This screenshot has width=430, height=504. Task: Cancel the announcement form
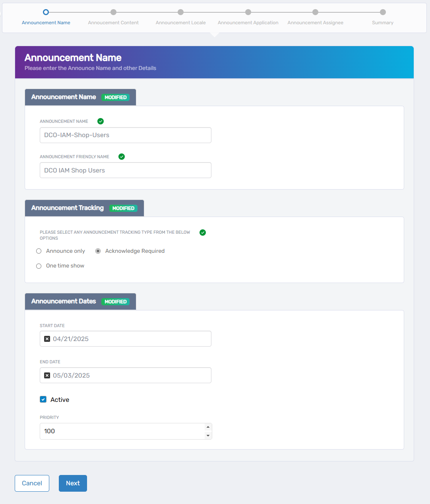pyautogui.click(x=32, y=483)
